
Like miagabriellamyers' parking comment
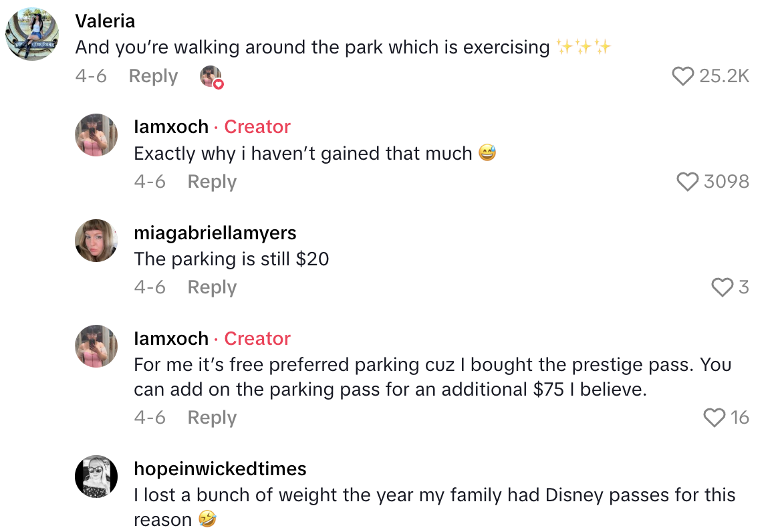(723, 287)
